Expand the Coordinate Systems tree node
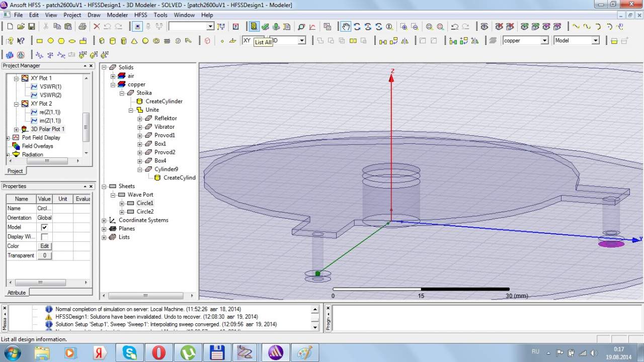644x362 pixels. (x=104, y=220)
